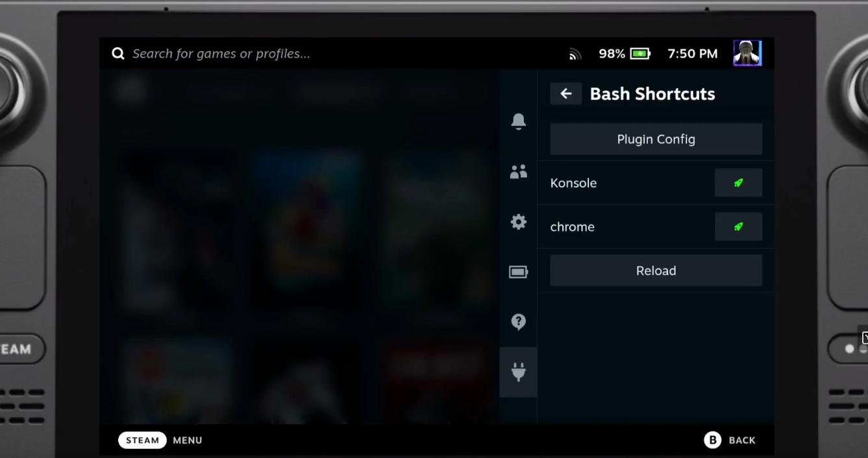Screen dimensions: 868x458
Task: Open the help question mark tab
Action: coord(518,322)
